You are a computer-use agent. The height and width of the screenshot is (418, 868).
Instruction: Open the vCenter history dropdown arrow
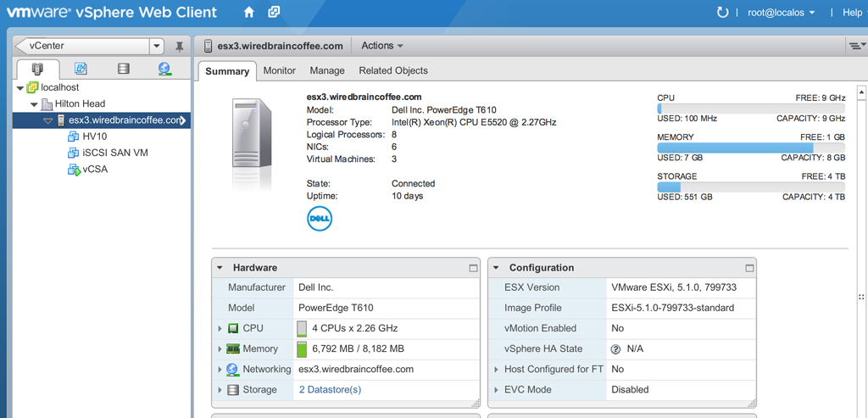point(157,46)
